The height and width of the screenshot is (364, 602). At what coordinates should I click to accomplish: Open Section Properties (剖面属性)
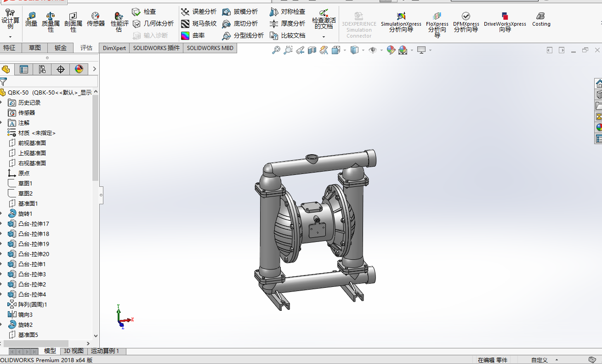pos(73,22)
